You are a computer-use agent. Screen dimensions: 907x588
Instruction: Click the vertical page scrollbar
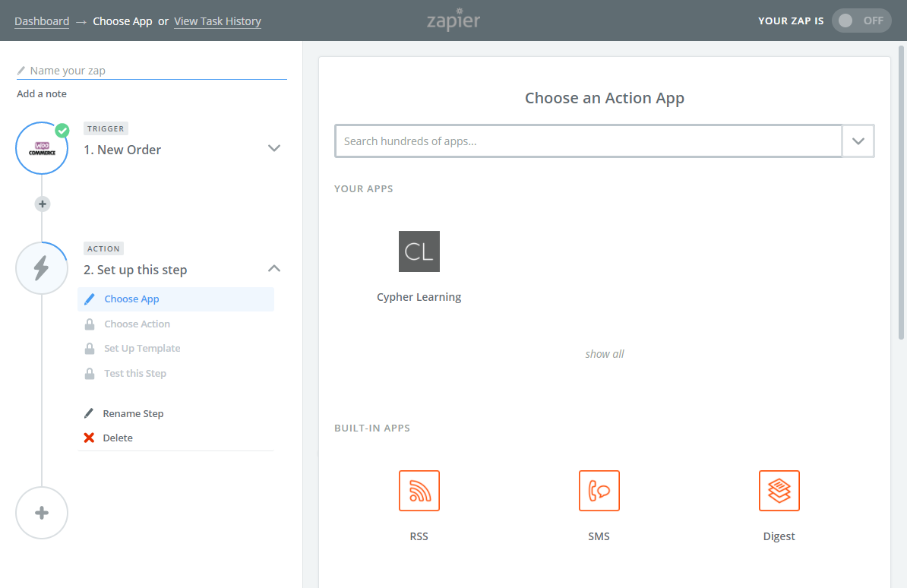point(901,193)
